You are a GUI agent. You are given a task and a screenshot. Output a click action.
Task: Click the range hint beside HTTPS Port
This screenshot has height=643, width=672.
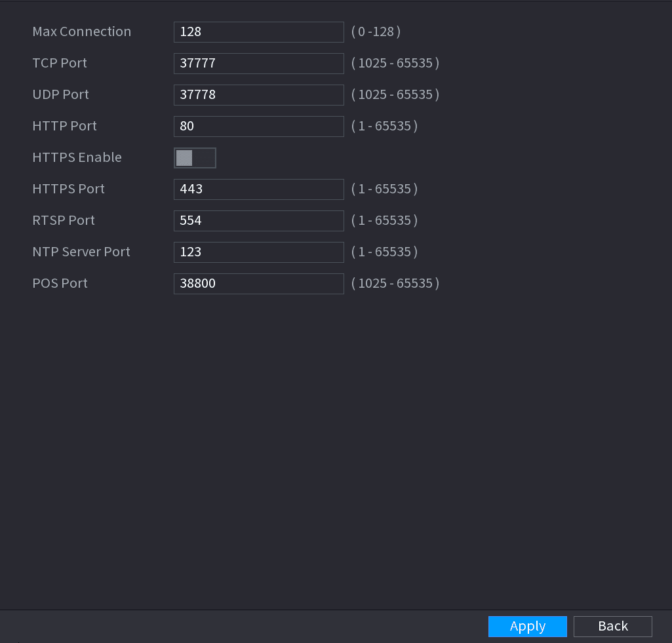[x=384, y=189]
